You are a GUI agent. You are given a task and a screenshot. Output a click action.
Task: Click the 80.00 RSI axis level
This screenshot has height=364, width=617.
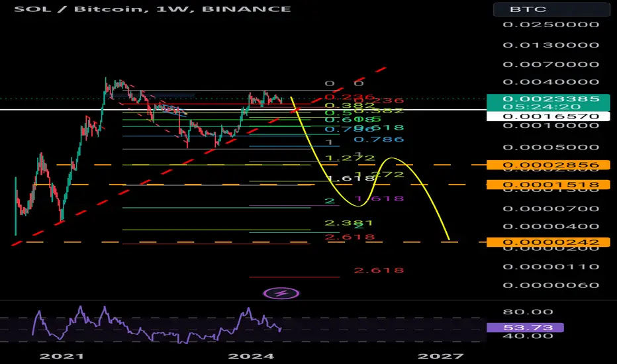click(x=528, y=312)
